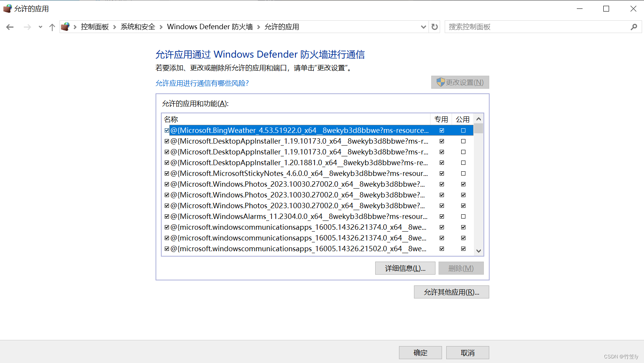
Task: Click the 专用 column header
Action: (441, 119)
